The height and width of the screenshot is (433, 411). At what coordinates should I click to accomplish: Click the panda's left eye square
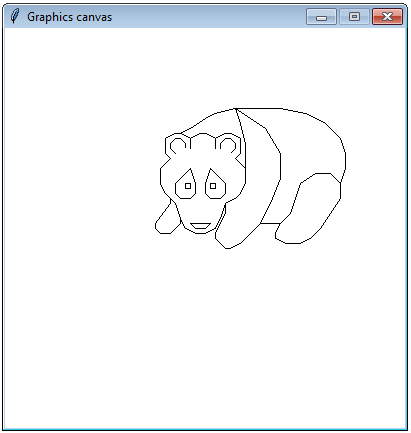coord(188,186)
